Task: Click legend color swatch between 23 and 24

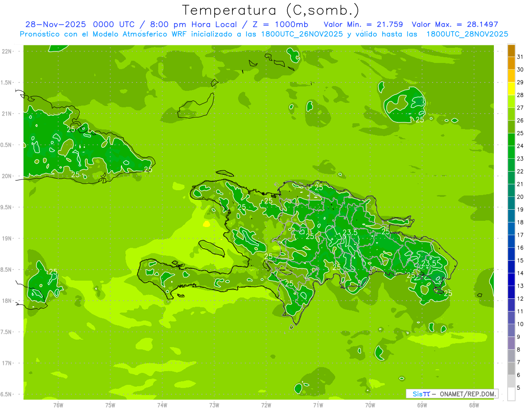Action: point(511,152)
